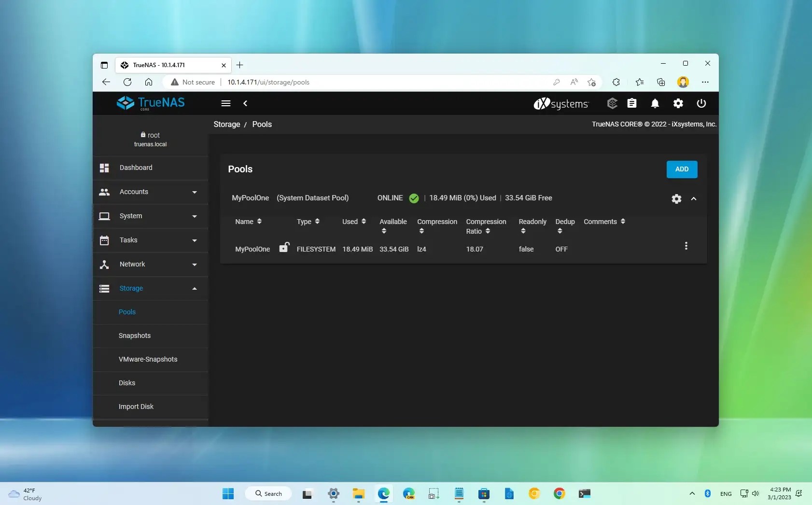Open the top-right settings gear icon
This screenshot has width=812, height=505.
click(678, 103)
